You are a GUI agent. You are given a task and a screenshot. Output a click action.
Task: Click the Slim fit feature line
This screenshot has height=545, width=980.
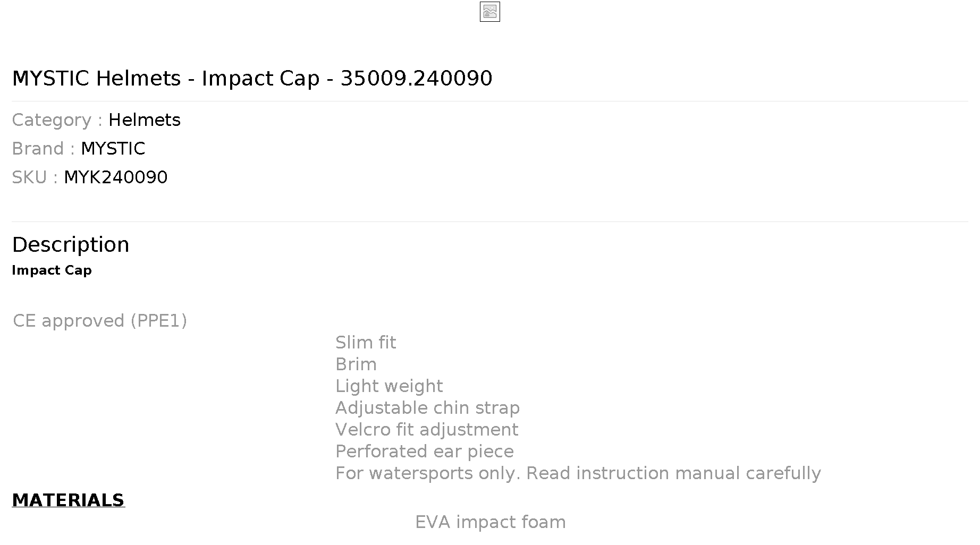point(366,343)
